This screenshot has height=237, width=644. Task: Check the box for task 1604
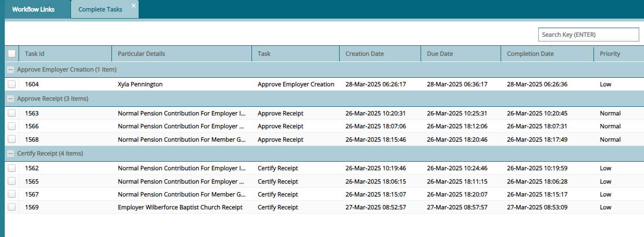11,84
